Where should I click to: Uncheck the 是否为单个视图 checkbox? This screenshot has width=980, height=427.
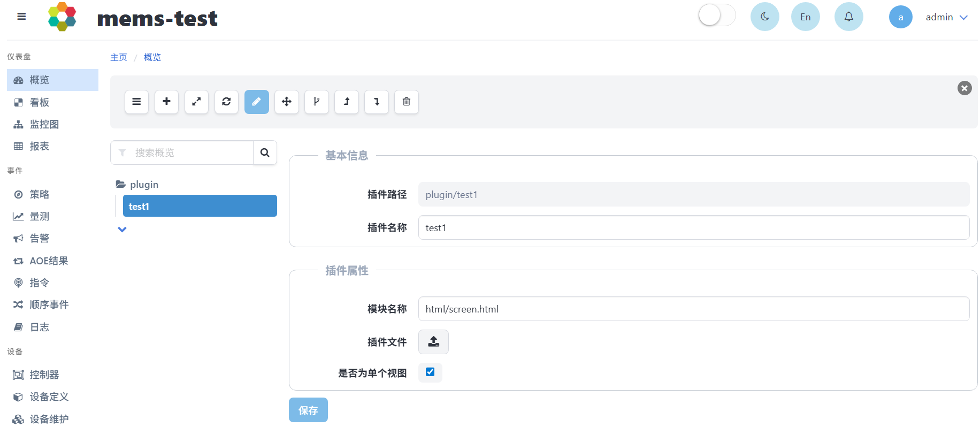tap(430, 372)
